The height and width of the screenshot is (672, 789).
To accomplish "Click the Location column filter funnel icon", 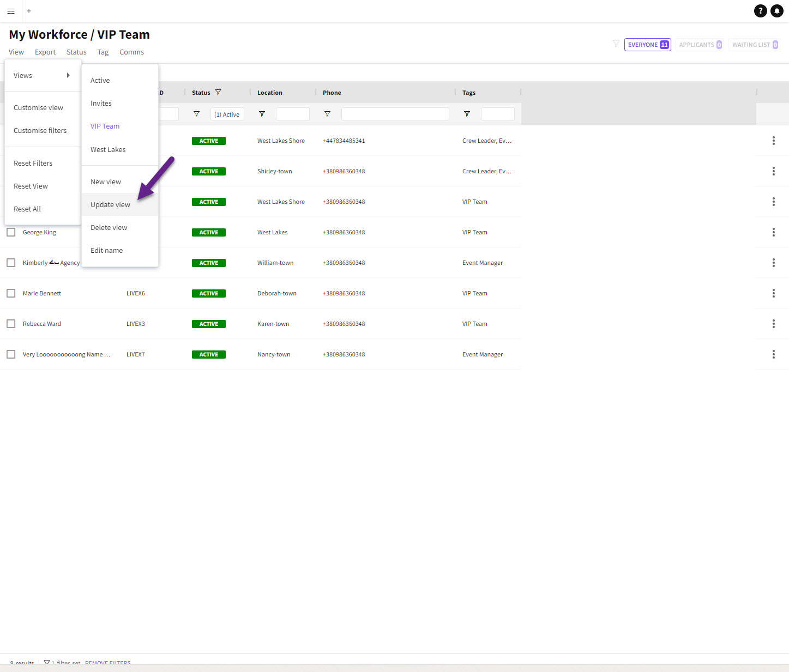I will click(x=262, y=114).
